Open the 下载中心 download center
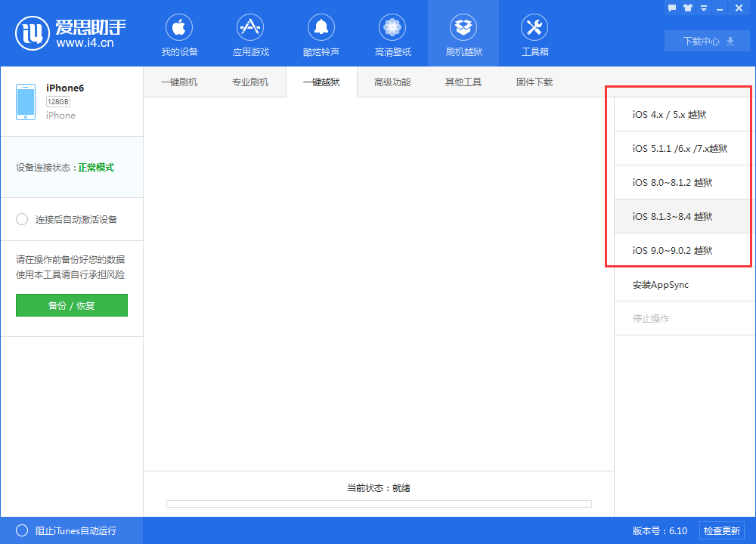This screenshot has width=756, height=544. click(699, 41)
